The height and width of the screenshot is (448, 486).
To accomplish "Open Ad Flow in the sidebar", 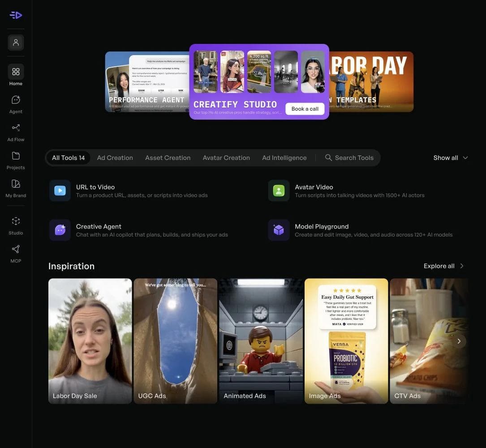I will (16, 133).
